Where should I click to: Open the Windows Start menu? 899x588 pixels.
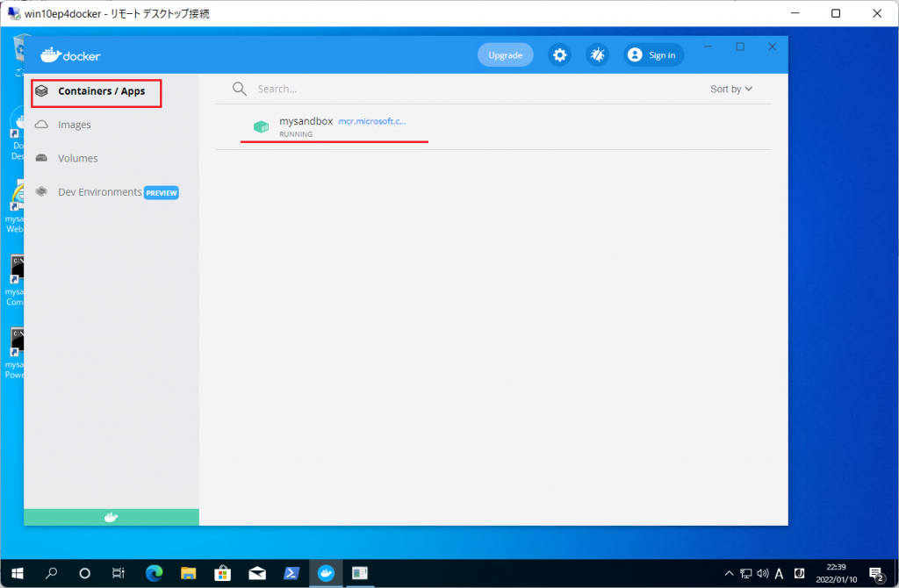coord(18,573)
